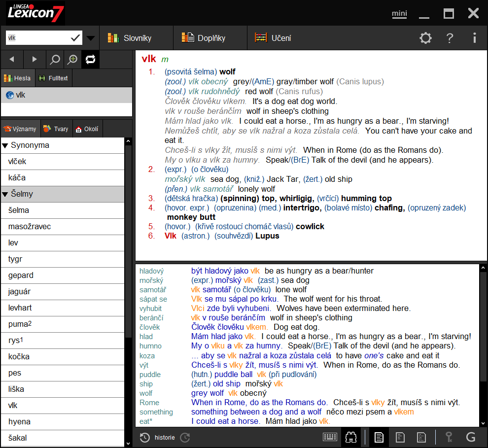Click the Lingea Lexicon 7 logo
The width and height of the screenshot is (488, 448).
coord(35,13)
